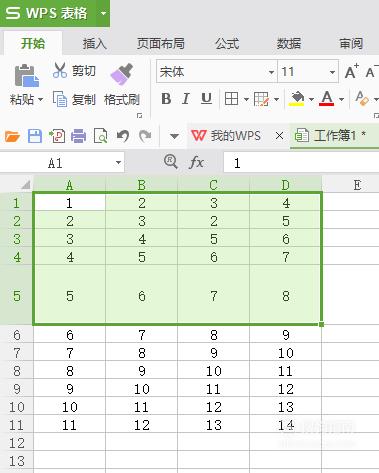Apply red font color

(x=327, y=99)
